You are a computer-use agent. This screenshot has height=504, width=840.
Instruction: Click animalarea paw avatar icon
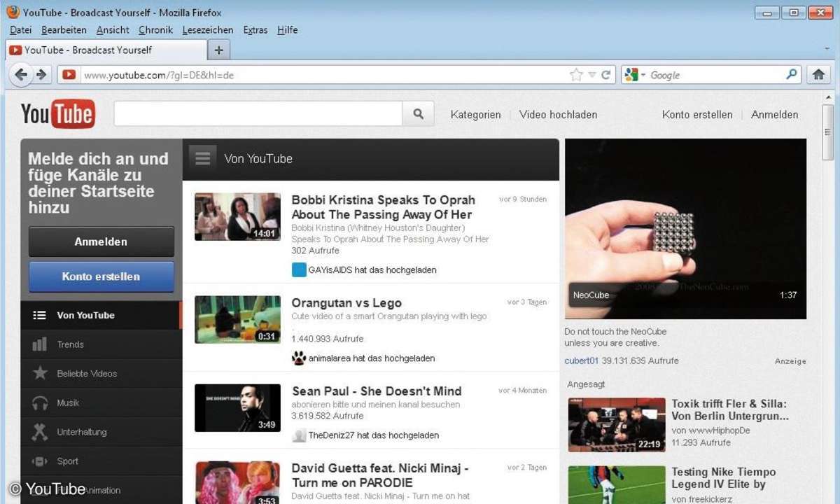coord(299,358)
